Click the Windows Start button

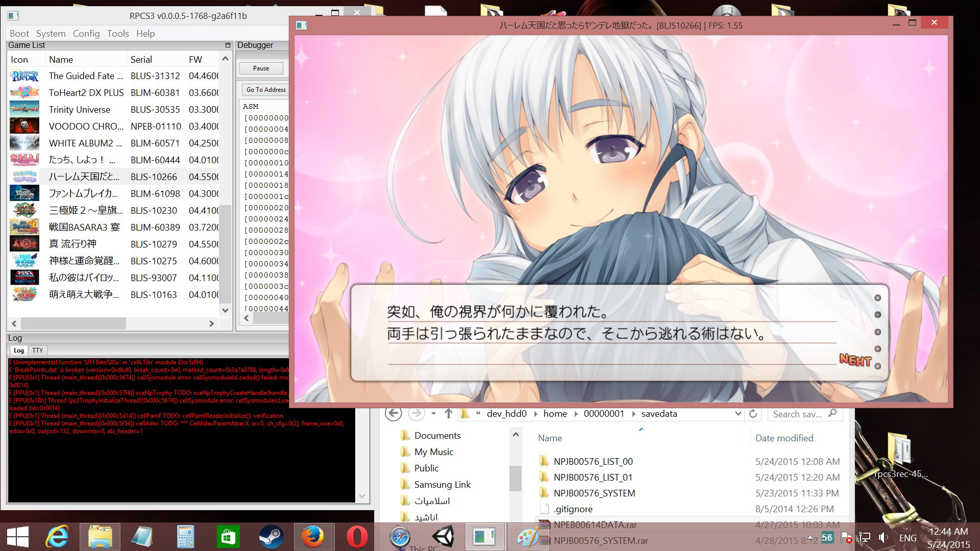pyautogui.click(x=17, y=537)
